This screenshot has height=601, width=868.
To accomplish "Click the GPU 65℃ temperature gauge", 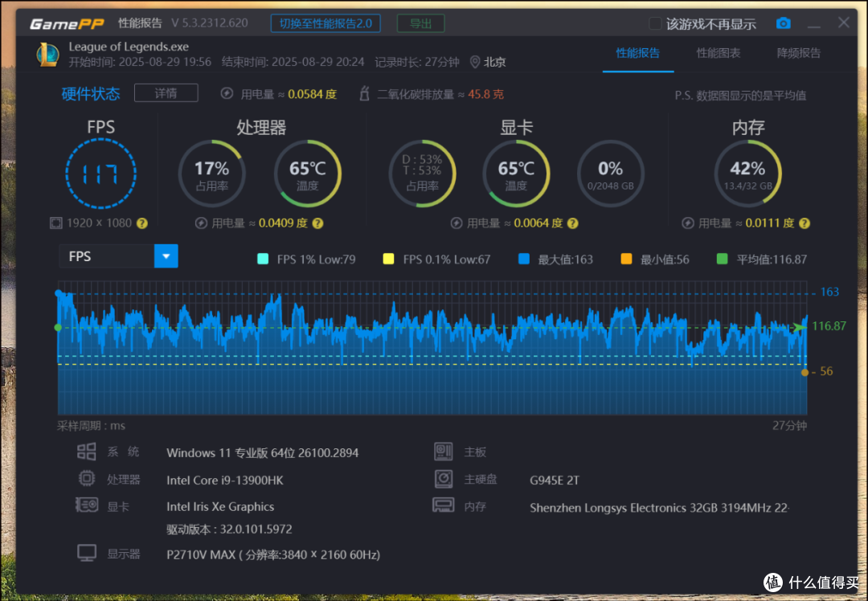I will coord(517,174).
